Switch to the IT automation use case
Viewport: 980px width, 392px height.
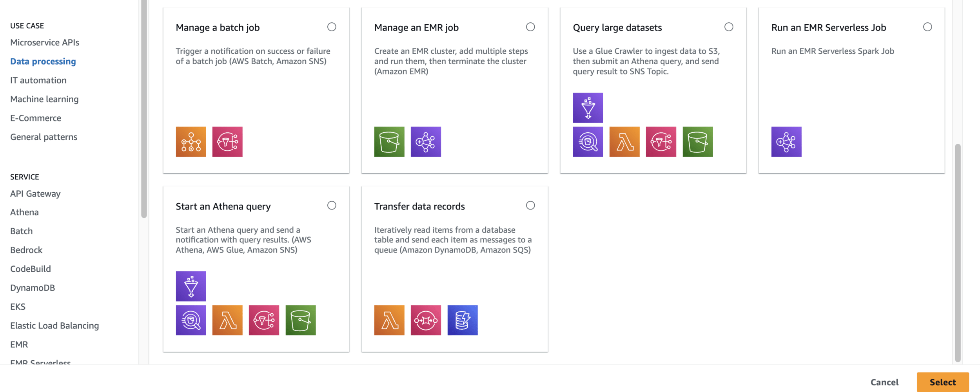pyautogui.click(x=38, y=80)
